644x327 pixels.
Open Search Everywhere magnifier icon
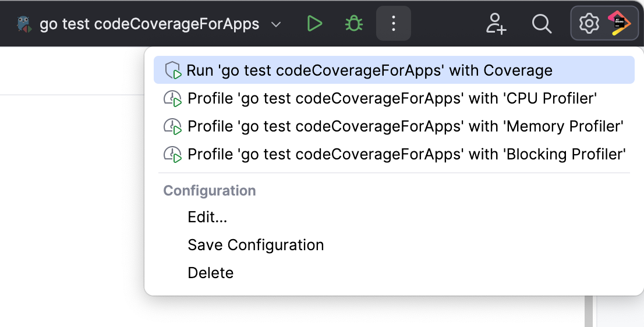click(x=542, y=24)
